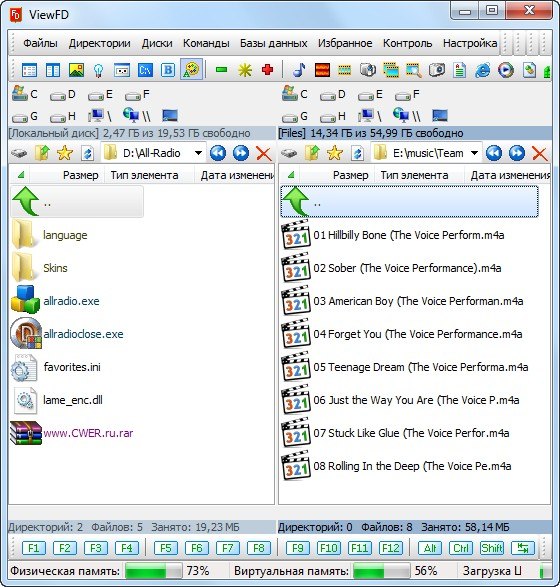Click red X in left panel toolbar
The image size is (560, 587).
pos(264,153)
